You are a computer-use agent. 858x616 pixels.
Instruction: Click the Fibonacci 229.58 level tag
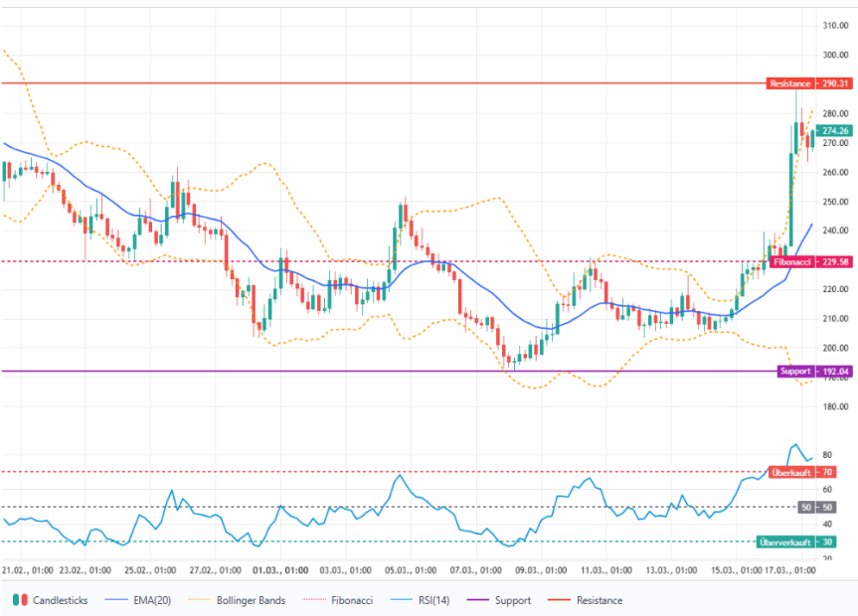pyautogui.click(x=810, y=261)
